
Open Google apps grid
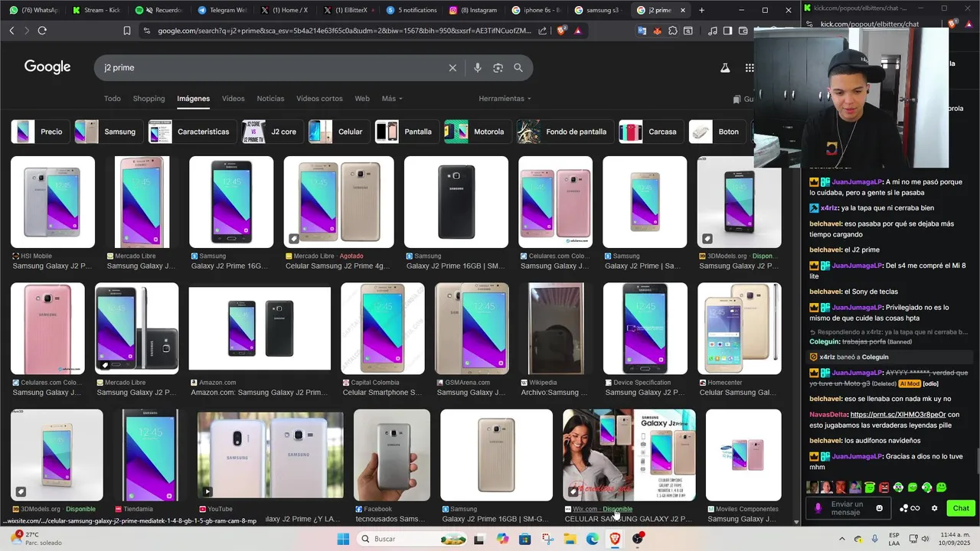coord(750,68)
